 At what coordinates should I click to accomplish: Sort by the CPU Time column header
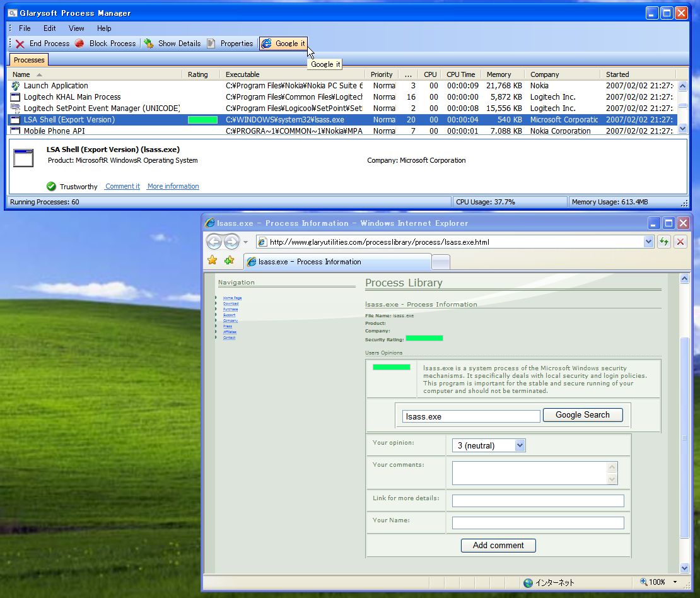[461, 74]
